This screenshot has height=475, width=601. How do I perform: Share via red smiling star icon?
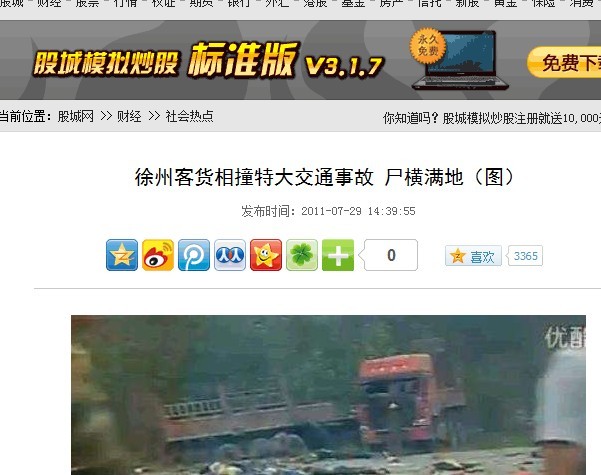266,255
